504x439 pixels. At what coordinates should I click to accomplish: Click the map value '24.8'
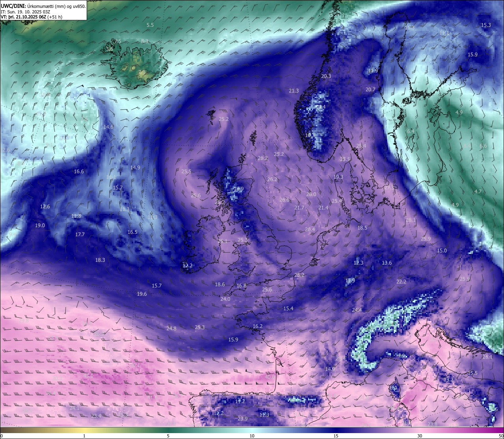[x=171, y=329]
